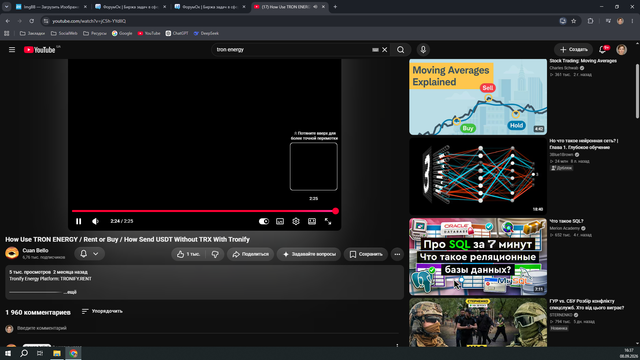Open the Ресурсы bookmarks folder
This screenshot has height=360, width=640.
point(95,33)
